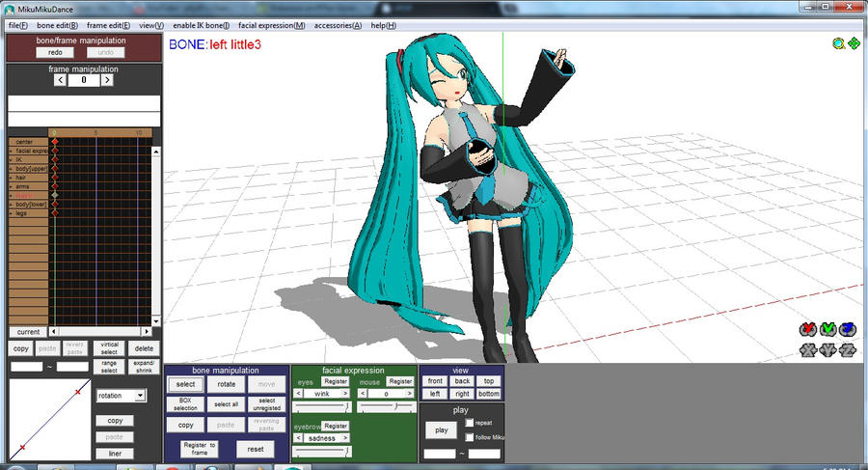Click the frame number input field
This screenshot has height=470, width=868.
84,80
